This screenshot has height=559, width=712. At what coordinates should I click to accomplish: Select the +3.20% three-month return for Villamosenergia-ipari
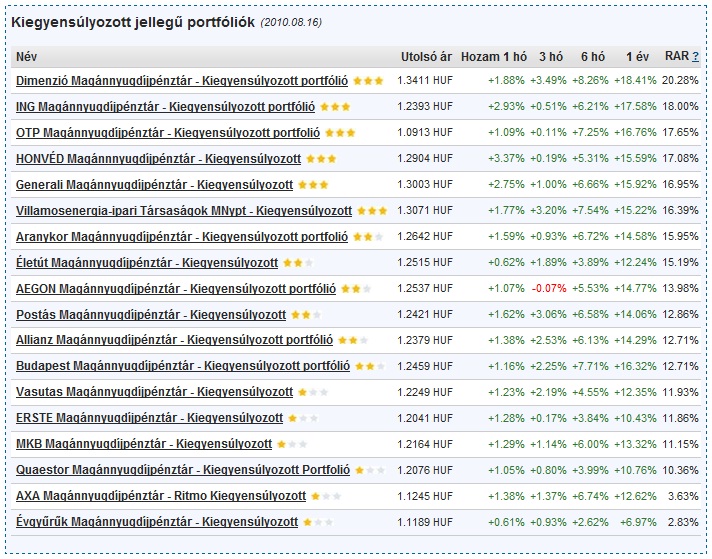[x=549, y=211]
